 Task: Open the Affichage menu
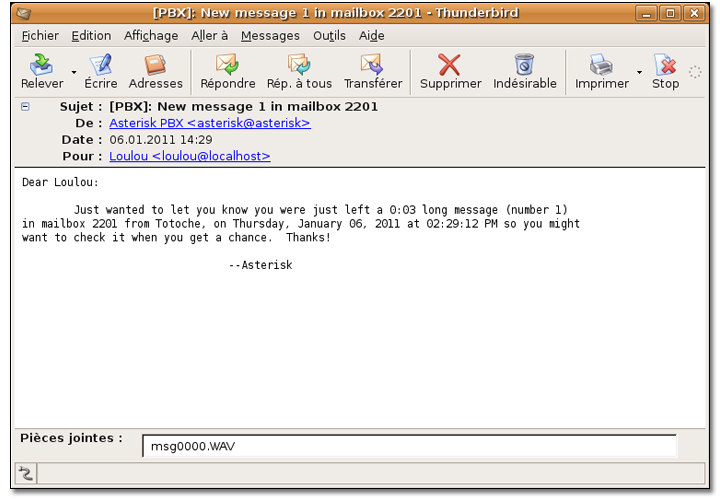point(151,36)
